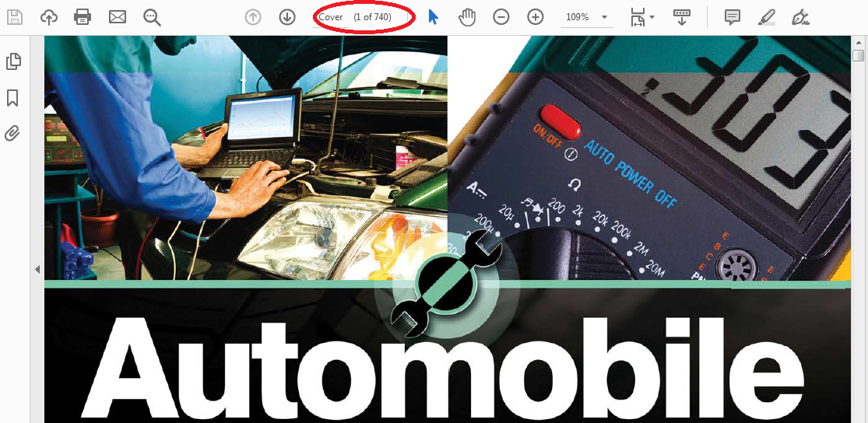
Task: Send file by email icon
Action: click(x=118, y=17)
